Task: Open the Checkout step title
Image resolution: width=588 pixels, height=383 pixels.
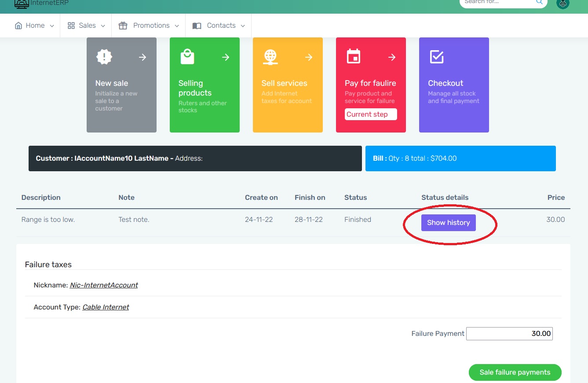Action: click(446, 83)
